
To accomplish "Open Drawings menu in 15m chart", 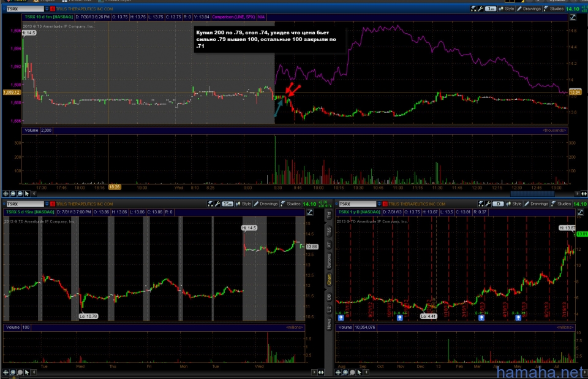I will click(x=266, y=204).
